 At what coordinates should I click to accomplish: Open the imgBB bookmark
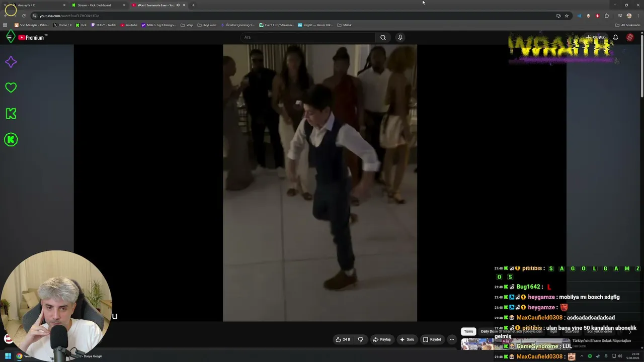[x=315, y=25]
